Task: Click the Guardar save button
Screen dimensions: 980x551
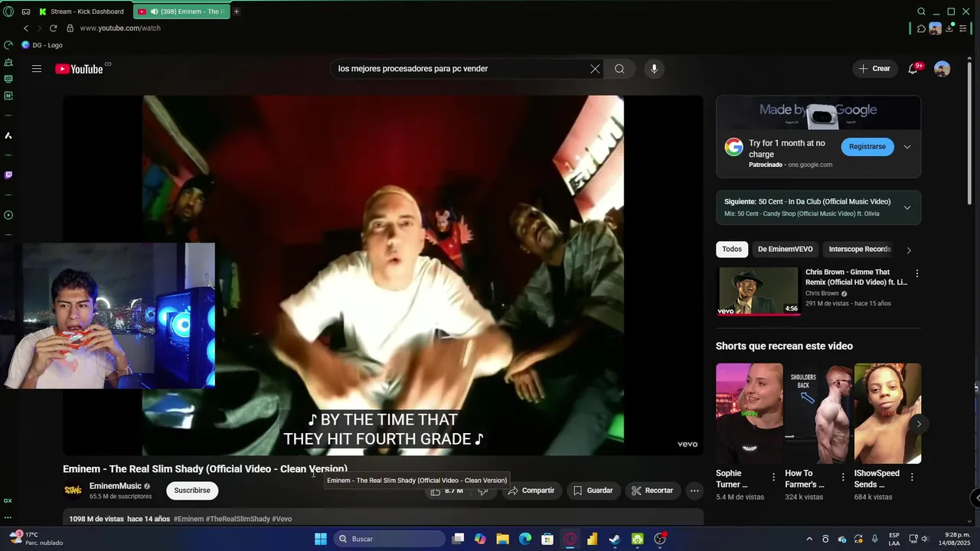Action: pyautogui.click(x=593, y=491)
